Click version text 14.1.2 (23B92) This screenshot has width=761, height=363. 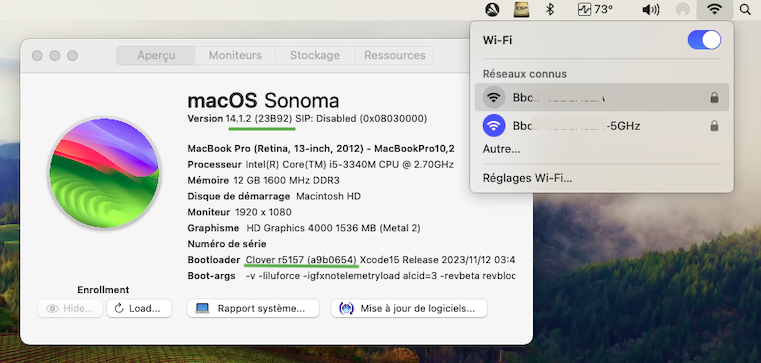coord(259,118)
